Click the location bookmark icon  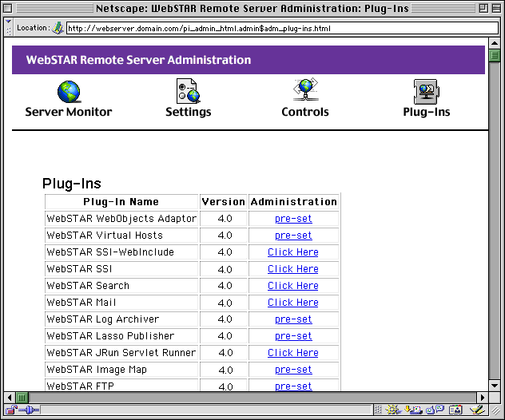click(x=58, y=28)
